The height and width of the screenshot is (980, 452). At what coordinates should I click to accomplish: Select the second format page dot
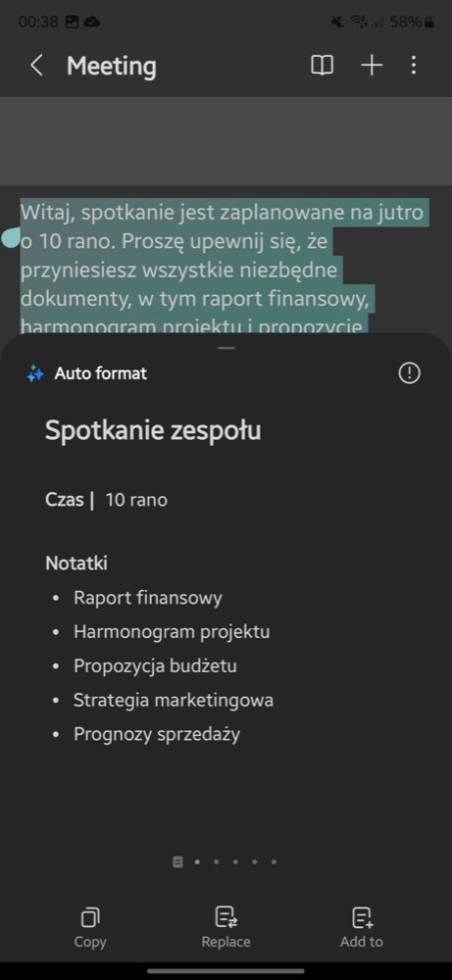pos(197,861)
